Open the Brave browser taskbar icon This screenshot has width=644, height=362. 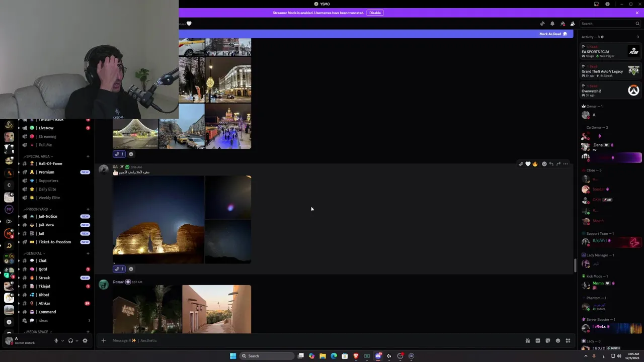[356, 356]
